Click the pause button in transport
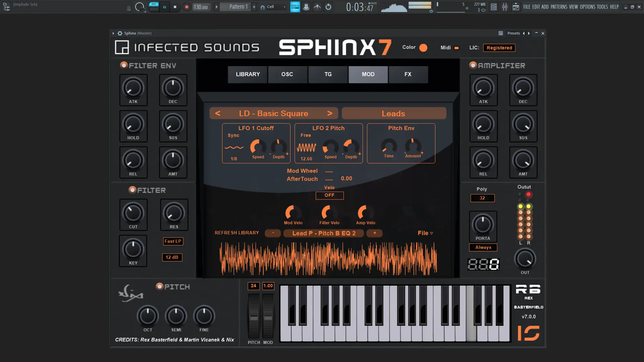644x362 pixels. click(164, 7)
